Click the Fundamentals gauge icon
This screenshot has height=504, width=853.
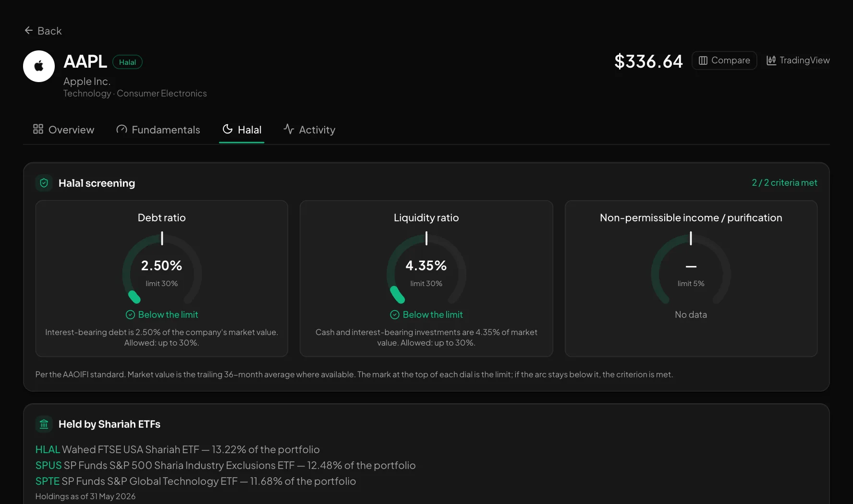pyautogui.click(x=122, y=129)
